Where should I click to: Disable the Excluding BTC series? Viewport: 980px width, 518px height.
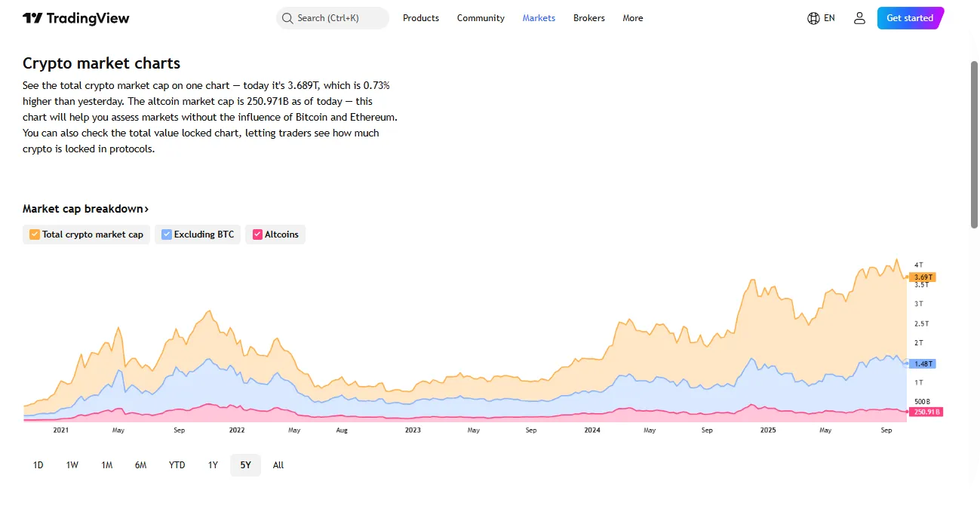tap(167, 234)
